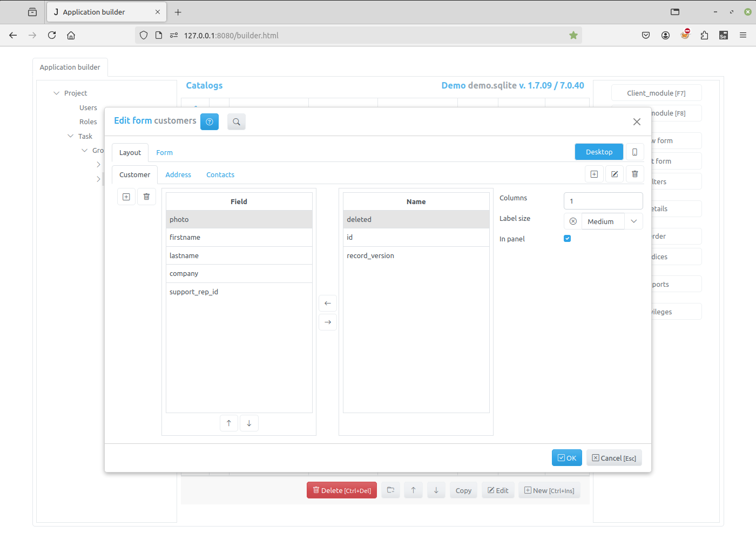Viewport: 756px width, 533px height.
Task: Delete current tab using top trash icon
Action: coord(634,174)
